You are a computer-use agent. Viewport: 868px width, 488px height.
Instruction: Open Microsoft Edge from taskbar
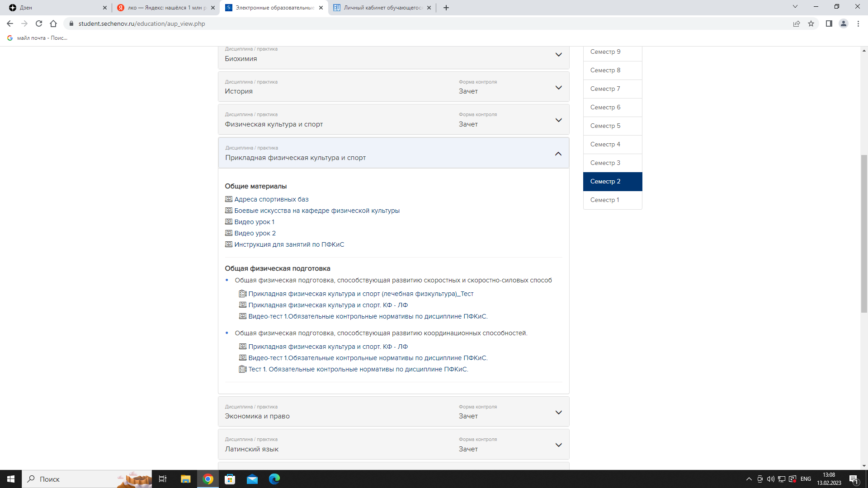pos(274,479)
